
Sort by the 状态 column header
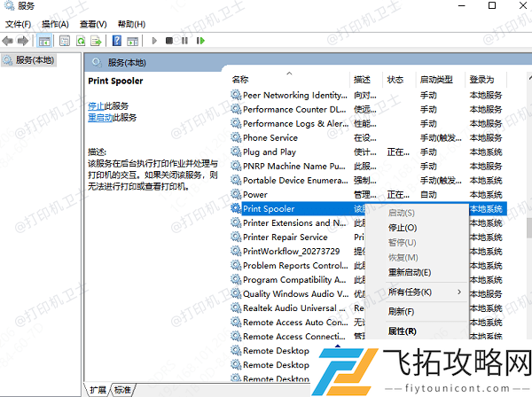point(395,80)
